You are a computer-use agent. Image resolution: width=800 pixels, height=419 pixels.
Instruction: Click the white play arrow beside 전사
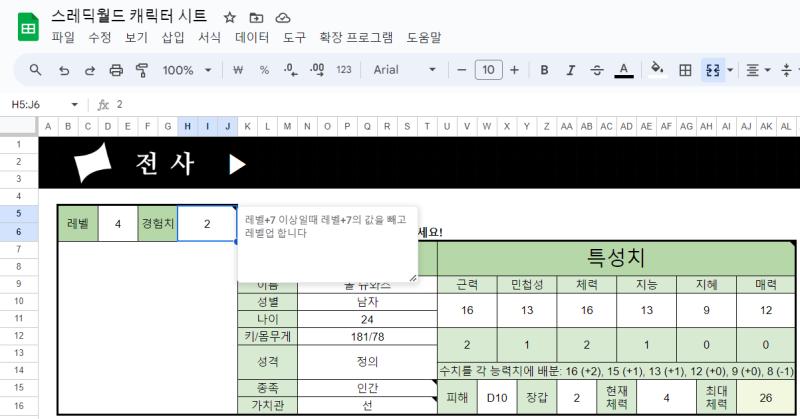238,164
